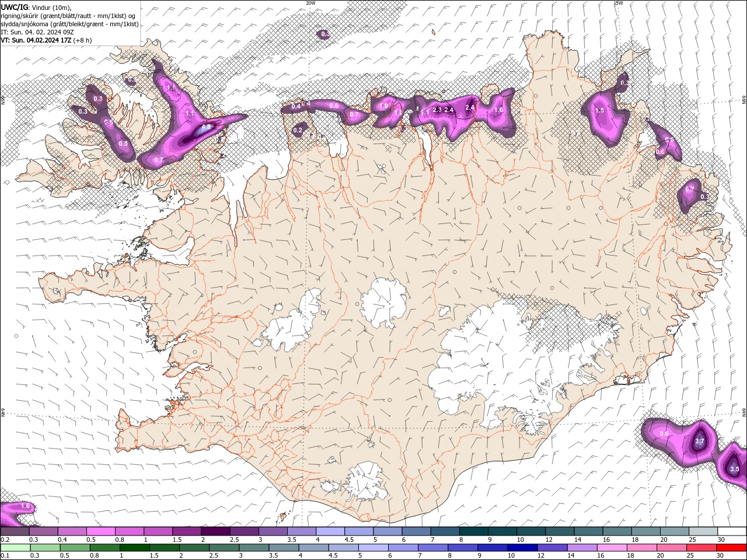Click the 2.3 precipitation value on the north coast
The width and height of the screenshot is (747, 560).
coord(437,110)
